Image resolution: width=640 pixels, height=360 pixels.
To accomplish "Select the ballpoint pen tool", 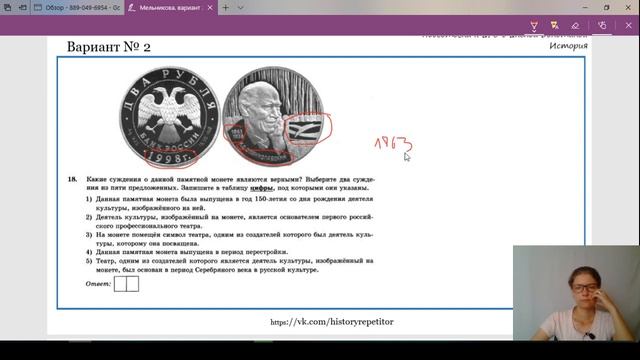I will point(534,25).
